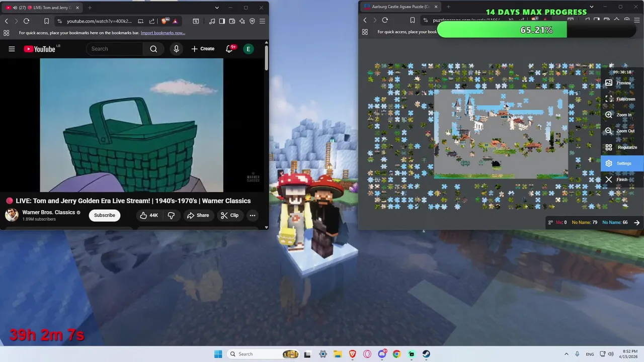The width and height of the screenshot is (644, 362).
Task: Select the LIVE: Tom and Jerry tab
Action: pos(42,8)
